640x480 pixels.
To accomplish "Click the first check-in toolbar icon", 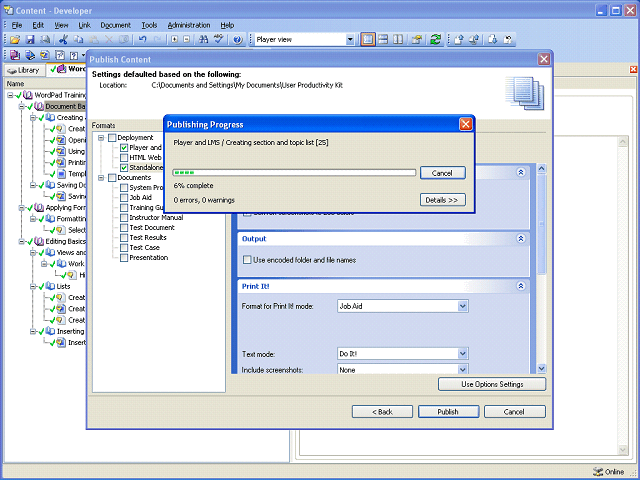I will tap(459, 40).
